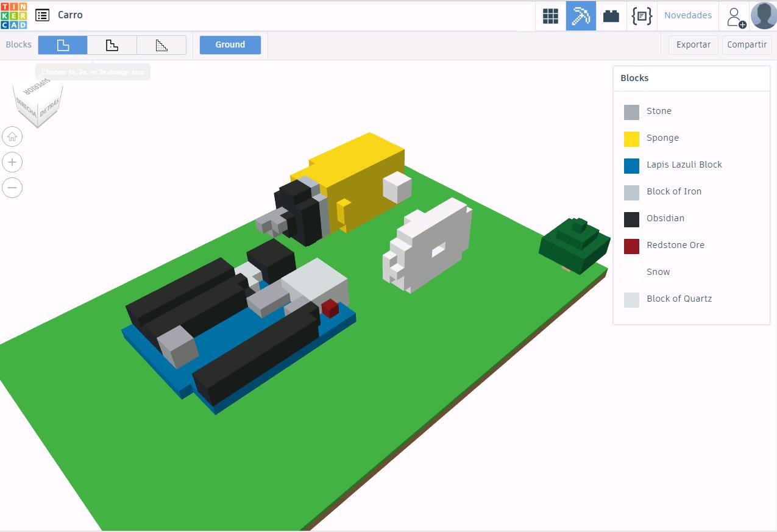Click the Blocks panel heading

[x=634, y=78]
